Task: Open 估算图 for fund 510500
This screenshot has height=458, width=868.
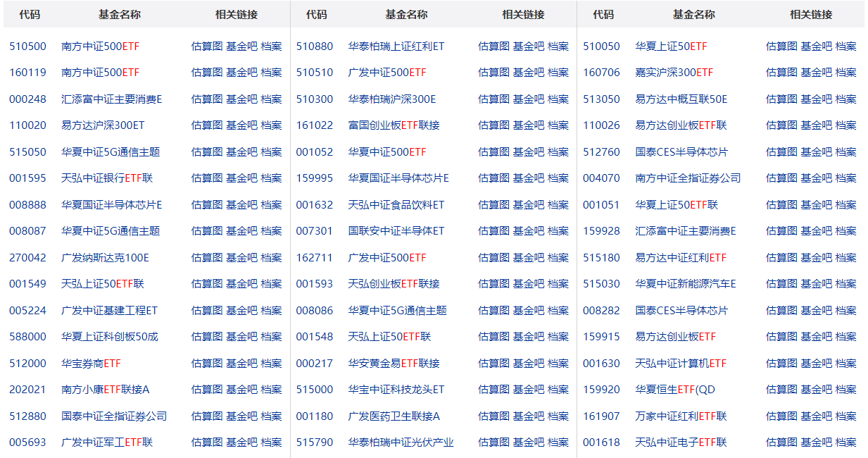Action: point(207,47)
